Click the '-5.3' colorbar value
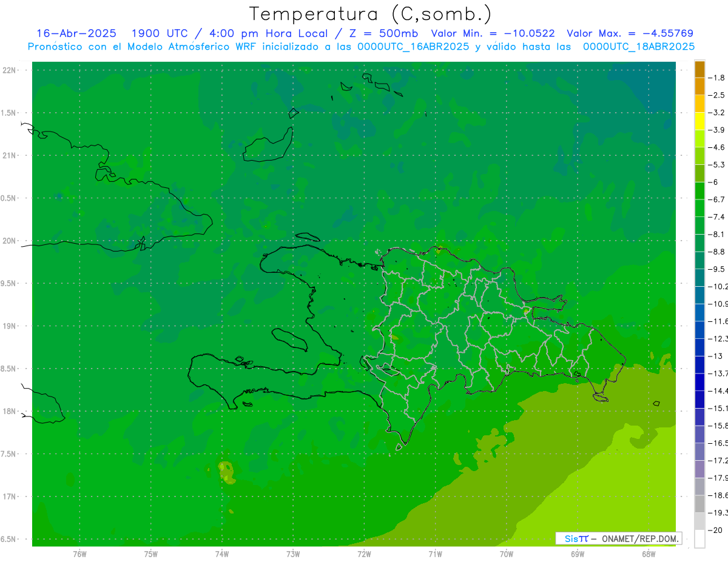Image resolution: width=728 pixels, height=562 pixels. tap(717, 165)
